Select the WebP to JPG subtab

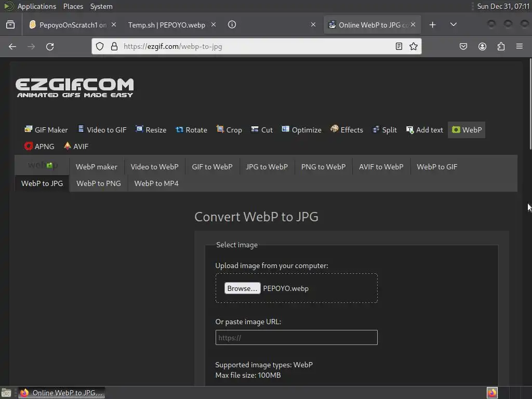[x=42, y=183]
